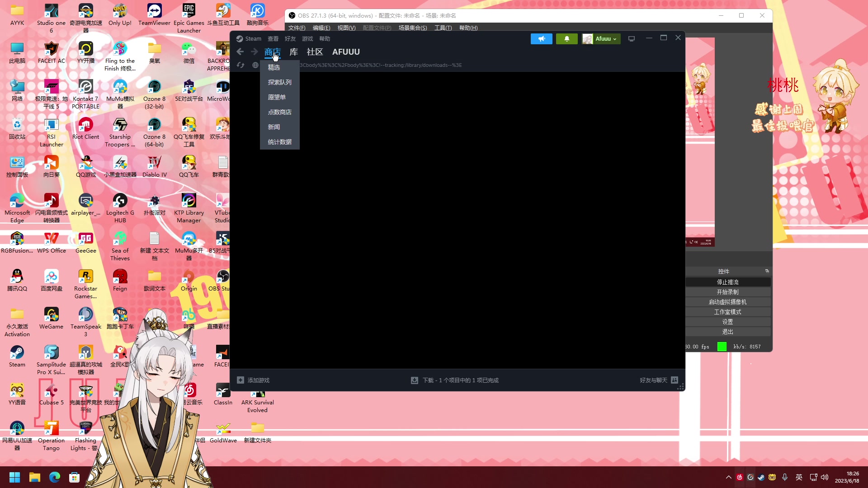
Task: Open OBS 设置 button
Action: (728, 322)
